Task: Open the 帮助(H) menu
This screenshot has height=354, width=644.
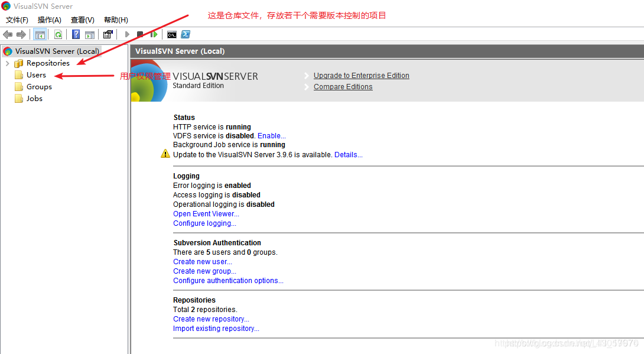Action: click(116, 20)
